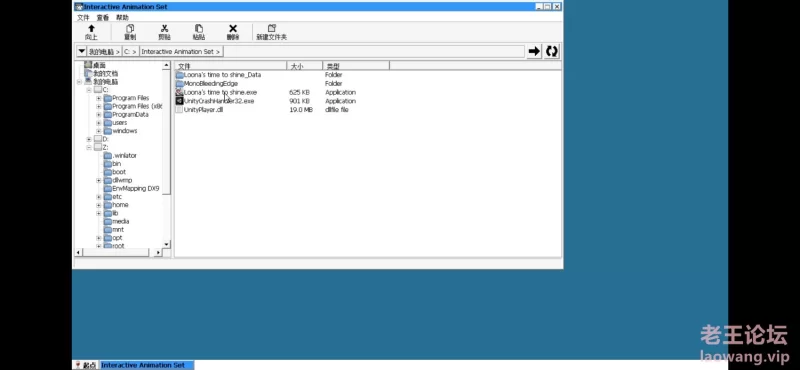This screenshot has height=370, width=800.
Task: Click tree panel horizontal scroll-right arrow
Action: (x=158, y=252)
